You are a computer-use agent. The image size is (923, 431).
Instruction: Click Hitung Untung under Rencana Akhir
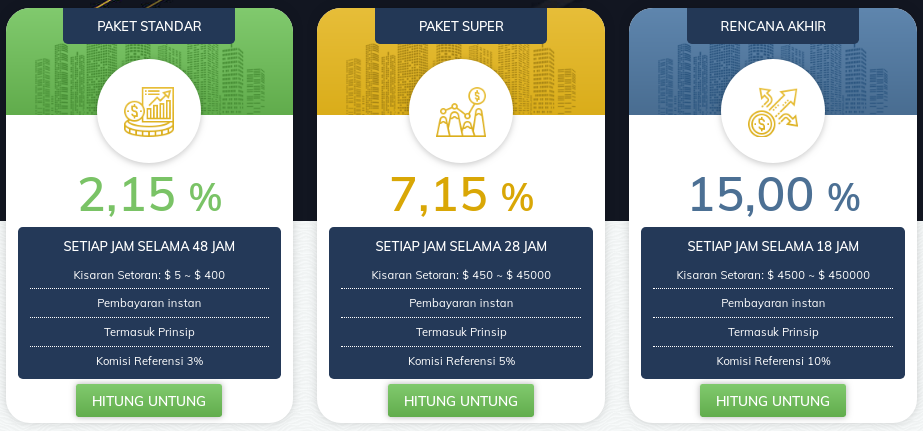click(x=773, y=400)
